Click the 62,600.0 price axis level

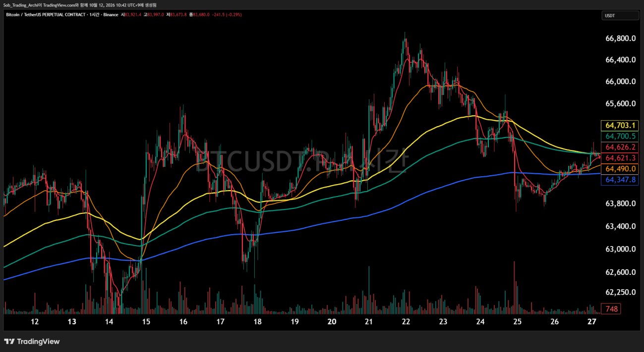(x=621, y=272)
